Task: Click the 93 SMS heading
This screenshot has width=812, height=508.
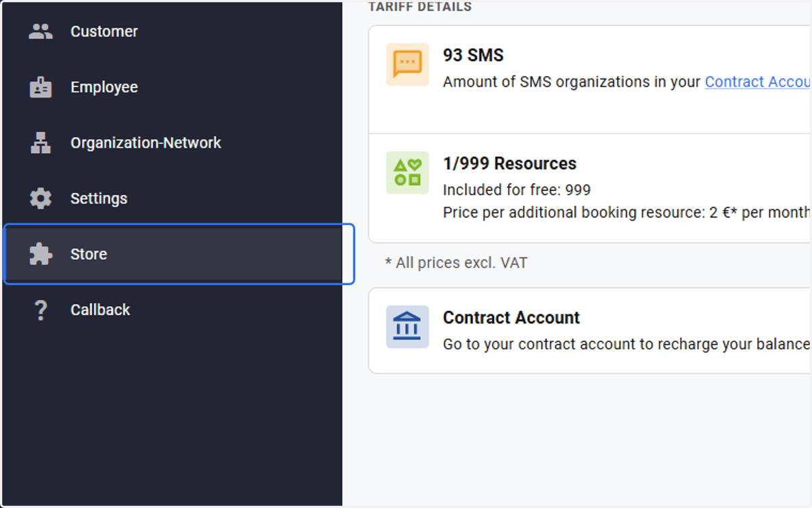Action: click(x=473, y=56)
